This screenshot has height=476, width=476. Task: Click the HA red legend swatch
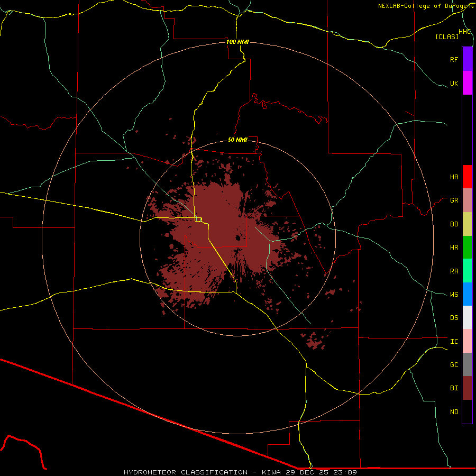pos(467,177)
